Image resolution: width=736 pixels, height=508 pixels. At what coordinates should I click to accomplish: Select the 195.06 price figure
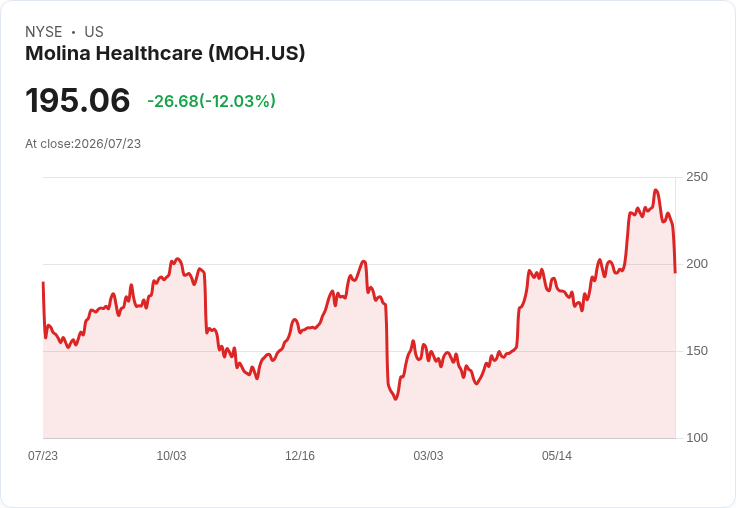[x=77, y=100]
